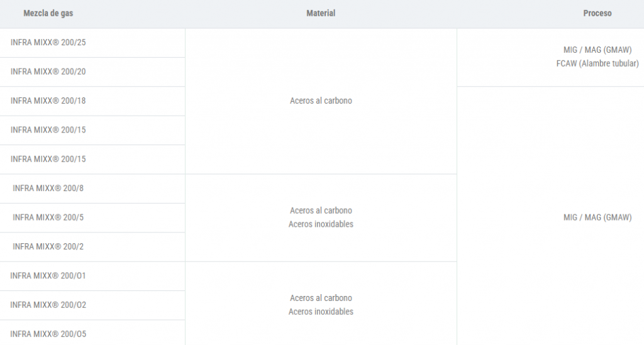Select the INFRA MIXX 200/20 row

point(92,72)
